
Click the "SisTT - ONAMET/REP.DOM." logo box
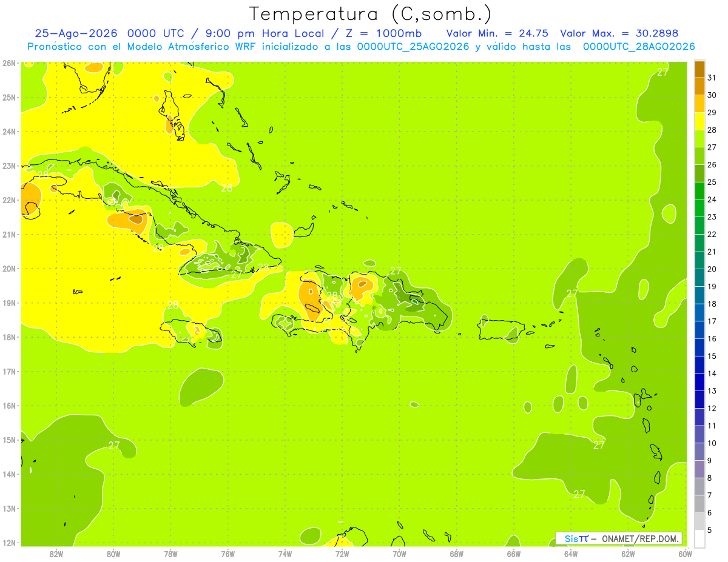click(619, 538)
